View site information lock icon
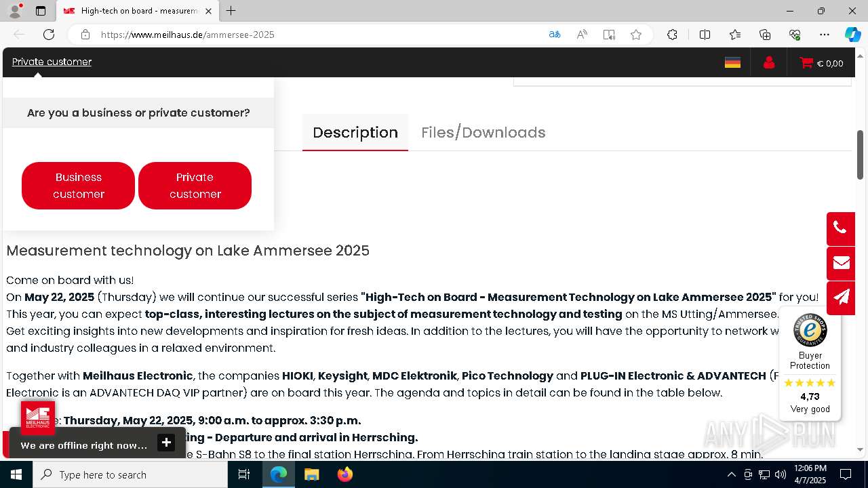Screen dimensions: 868x488 point(85,35)
